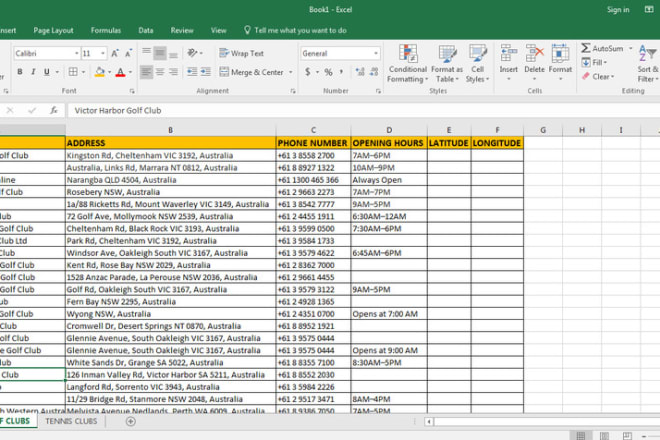The height and width of the screenshot is (440, 660).
Task: Decrease font size with the smaller A icon
Action: pos(128,53)
